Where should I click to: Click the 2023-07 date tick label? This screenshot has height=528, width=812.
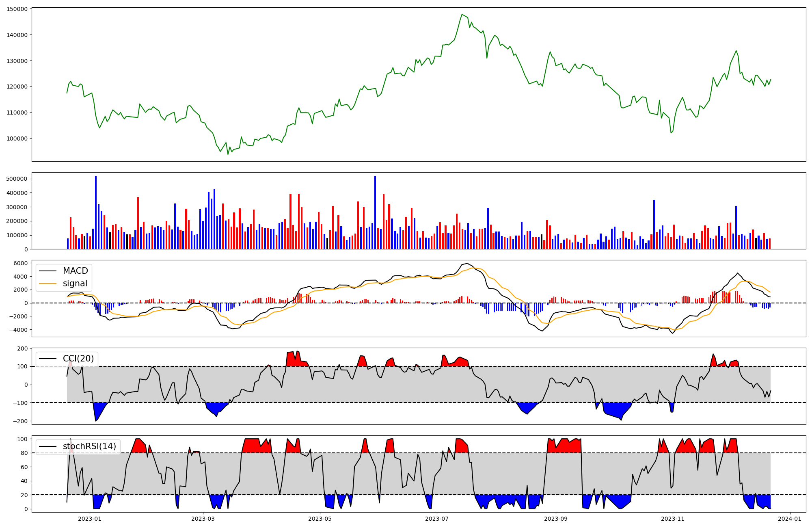click(x=437, y=519)
